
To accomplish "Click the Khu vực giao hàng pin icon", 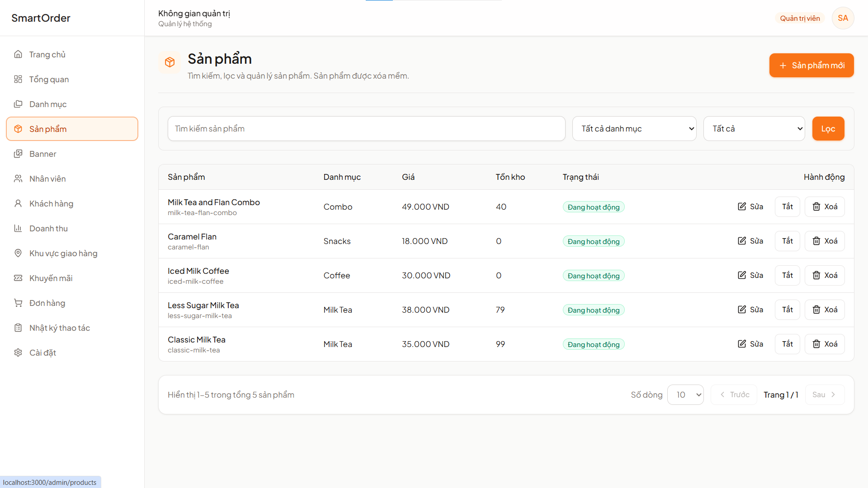I will coord(18,253).
